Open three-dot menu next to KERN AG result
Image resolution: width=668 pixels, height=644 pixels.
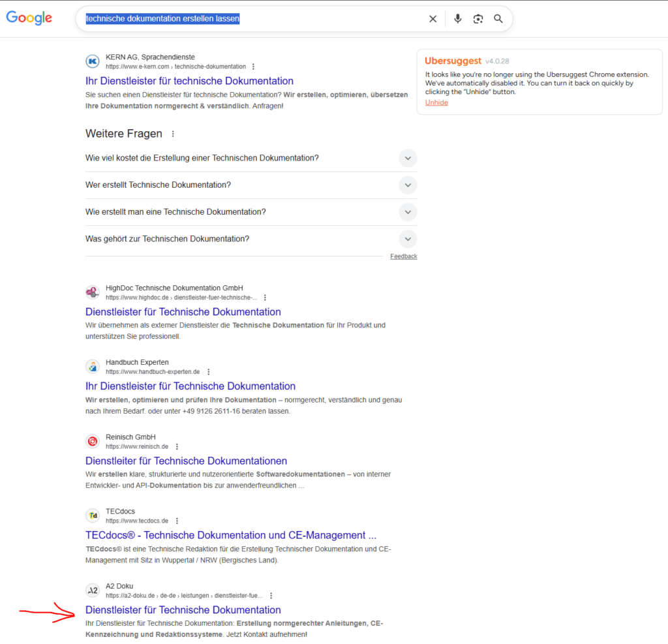253,67
